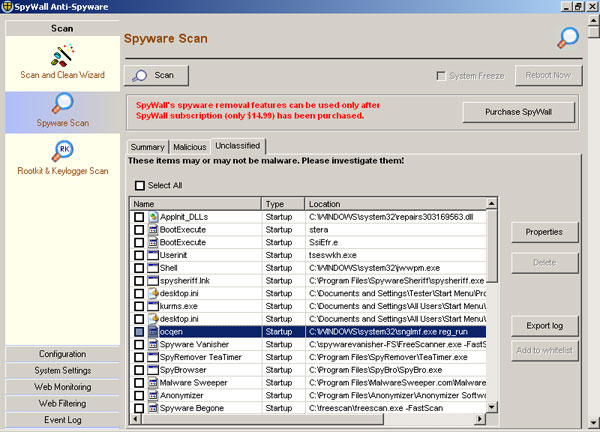Enable the System Freeze checkbox
The height and width of the screenshot is (432, 600).
point(441,76)
